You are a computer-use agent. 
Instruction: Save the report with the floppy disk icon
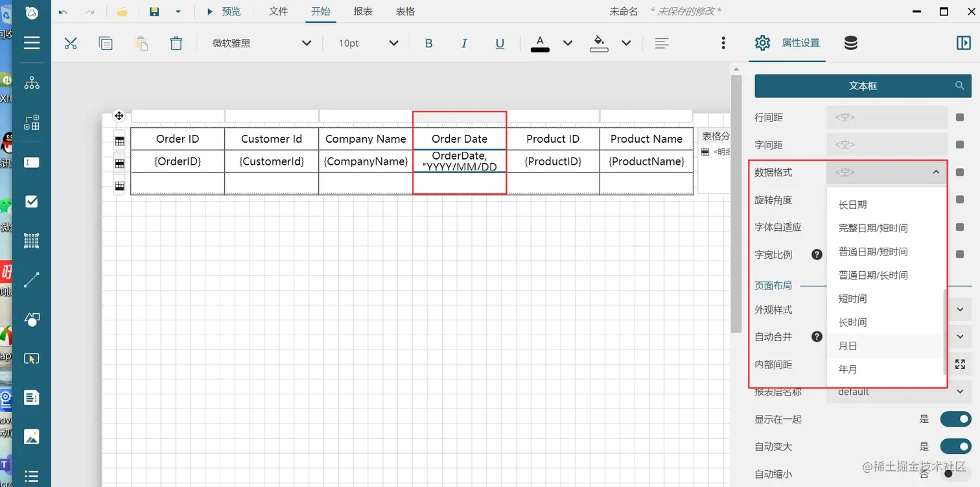[154, 12]
